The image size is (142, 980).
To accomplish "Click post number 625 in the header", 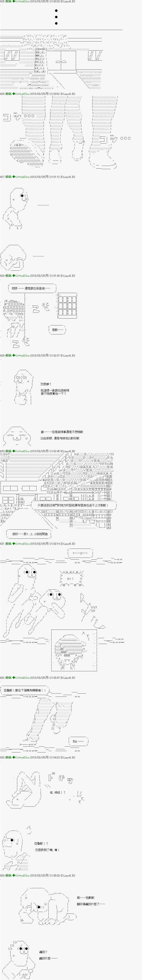I will pos(2,2).
